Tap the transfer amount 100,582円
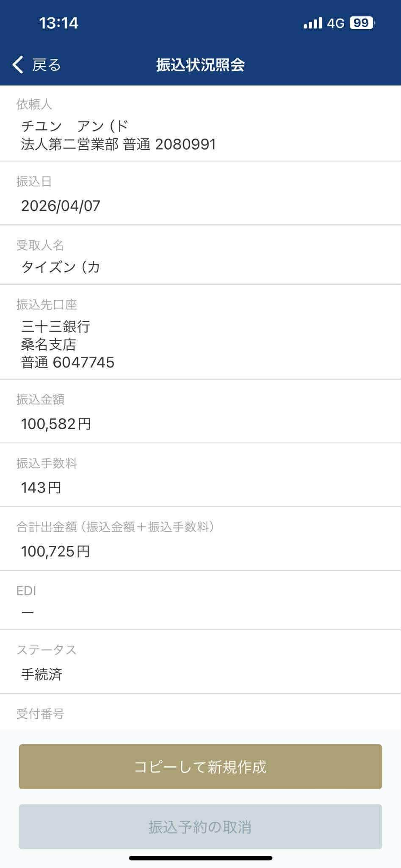Image resolution: width=401 pixels, height=868 pixels. [x=56, y=424]
